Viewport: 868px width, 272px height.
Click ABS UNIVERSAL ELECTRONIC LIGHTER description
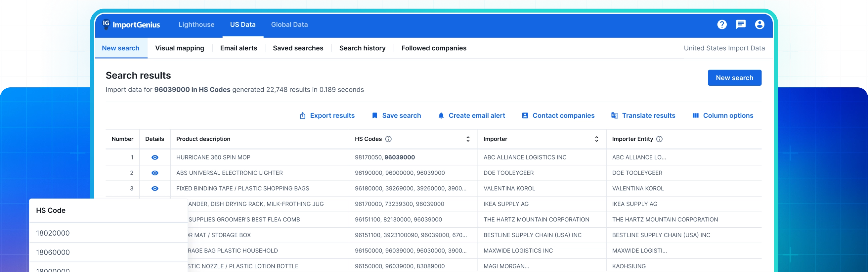click(x=229, y=173)
